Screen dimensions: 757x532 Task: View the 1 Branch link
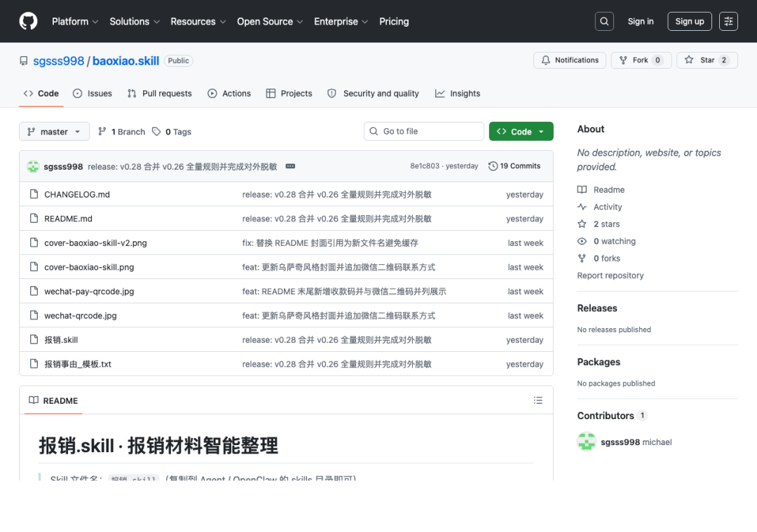(122, 131)
